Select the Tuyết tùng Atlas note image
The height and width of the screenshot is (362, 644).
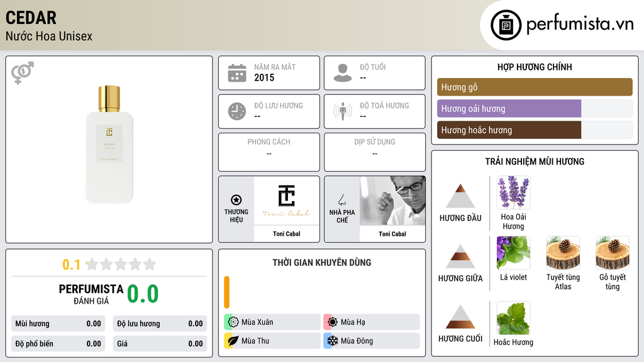click(x=563, y=253)
